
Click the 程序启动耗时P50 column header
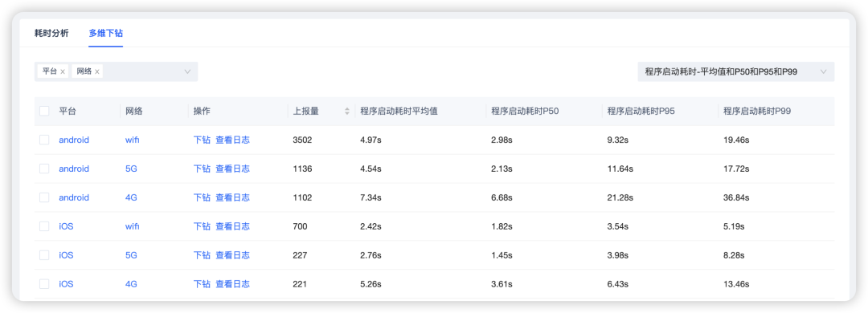click(525, 111)
